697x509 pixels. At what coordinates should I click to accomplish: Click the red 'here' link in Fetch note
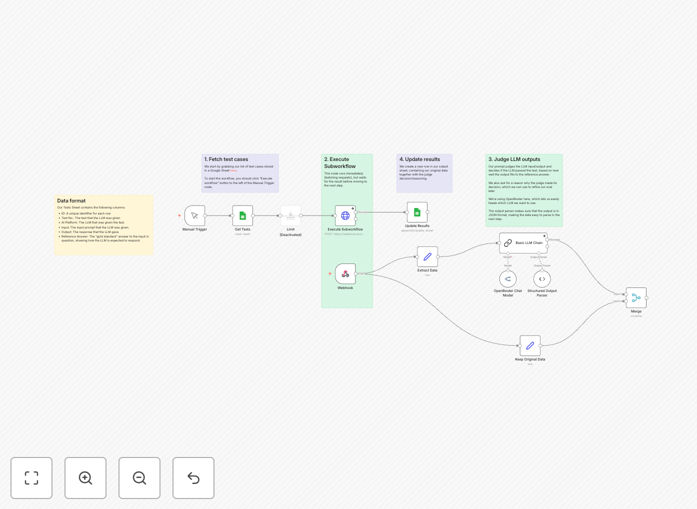tap(233, 171)
